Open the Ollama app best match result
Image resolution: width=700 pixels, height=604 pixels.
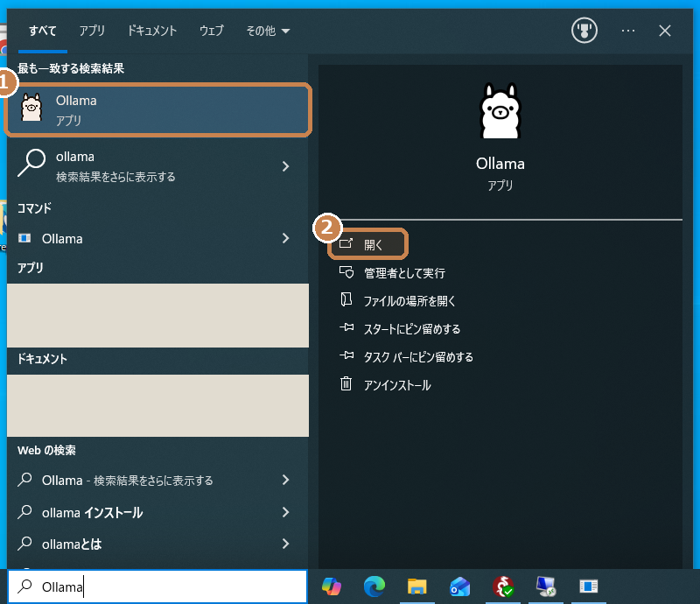(x=157, y=110)
